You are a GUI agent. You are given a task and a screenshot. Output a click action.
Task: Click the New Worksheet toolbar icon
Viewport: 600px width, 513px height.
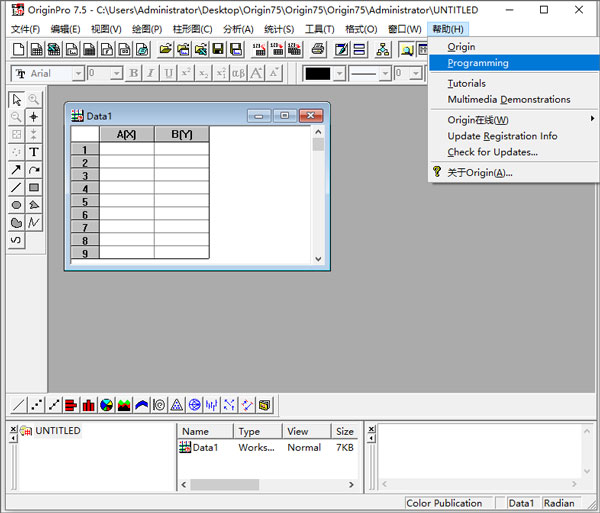click(36, 49)
